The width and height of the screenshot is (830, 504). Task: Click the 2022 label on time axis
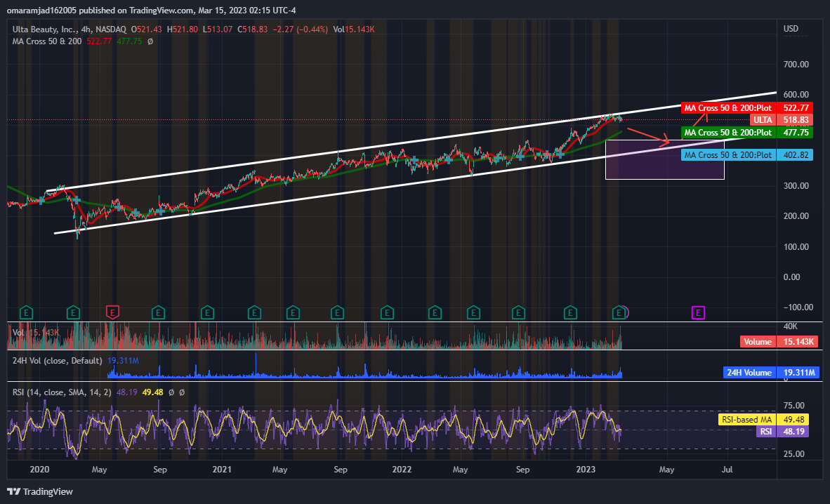pyautogui.click(x=402, y=470)
